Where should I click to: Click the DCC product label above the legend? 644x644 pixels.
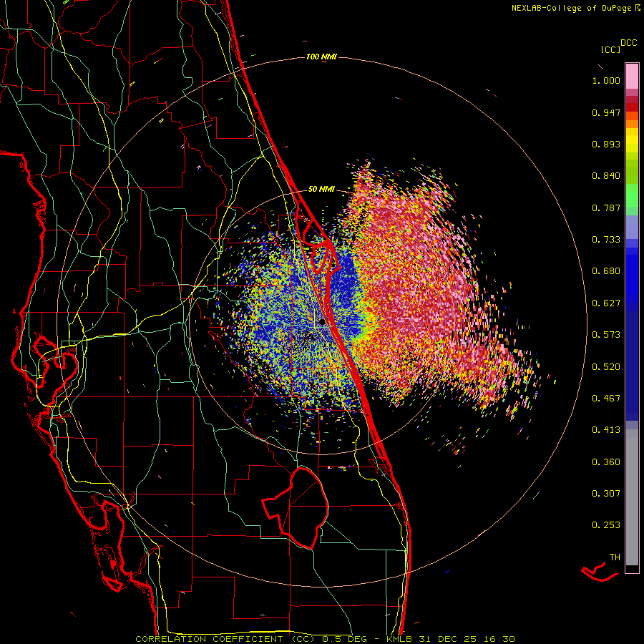[x=628, y=43]
